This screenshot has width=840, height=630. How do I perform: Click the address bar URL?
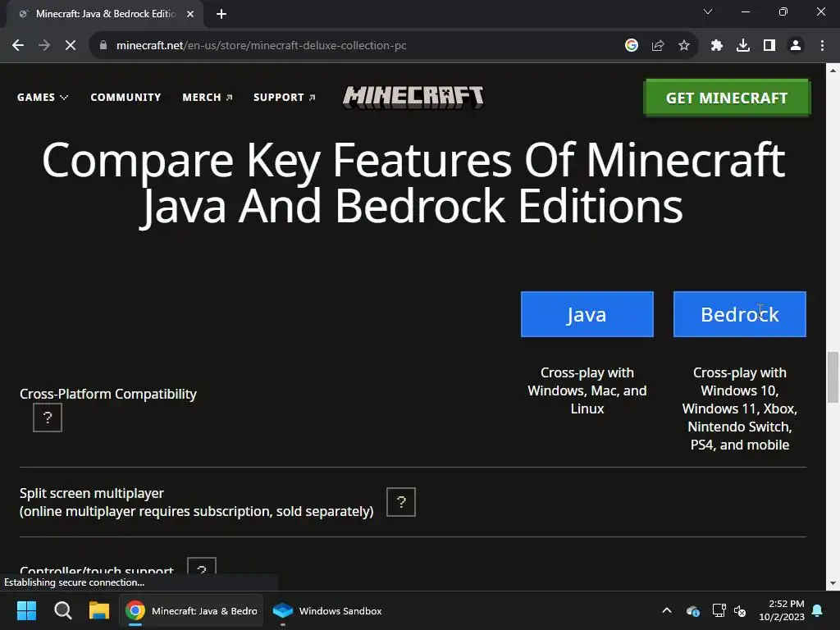[x=261, y=46]
